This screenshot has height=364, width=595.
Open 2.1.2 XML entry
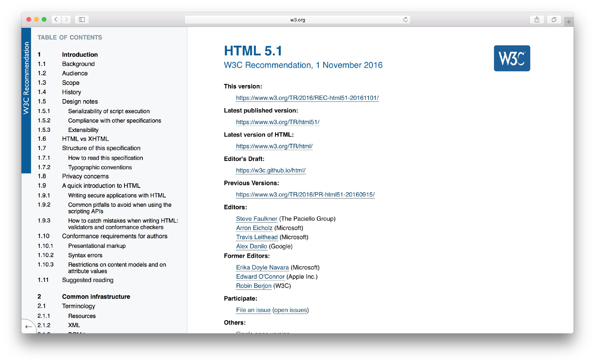pyautogui.click(x=74, y=325)
